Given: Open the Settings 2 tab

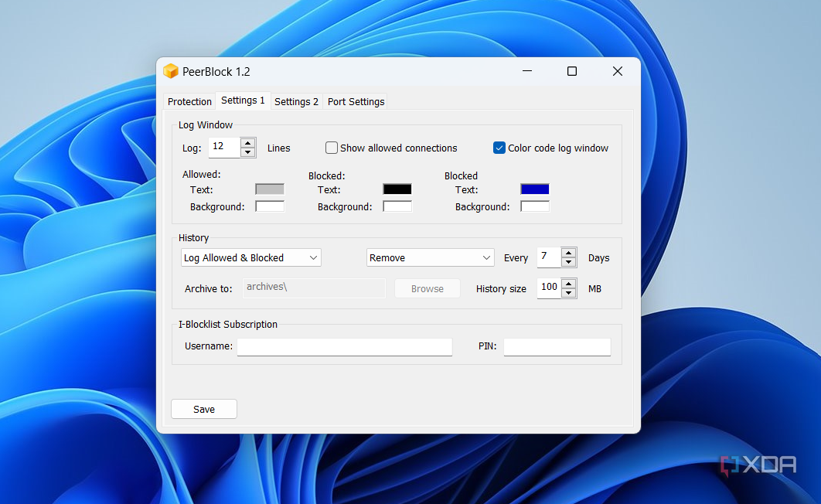Looking at the screenshot, I should tap(296, 101).
